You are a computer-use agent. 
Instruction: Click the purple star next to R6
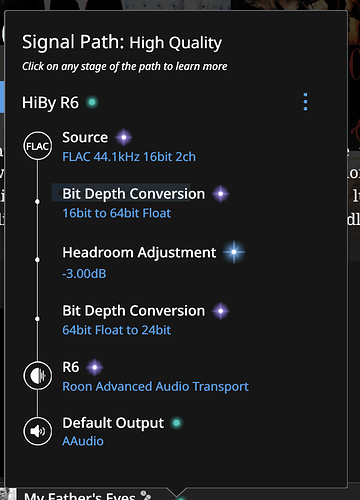95,367
